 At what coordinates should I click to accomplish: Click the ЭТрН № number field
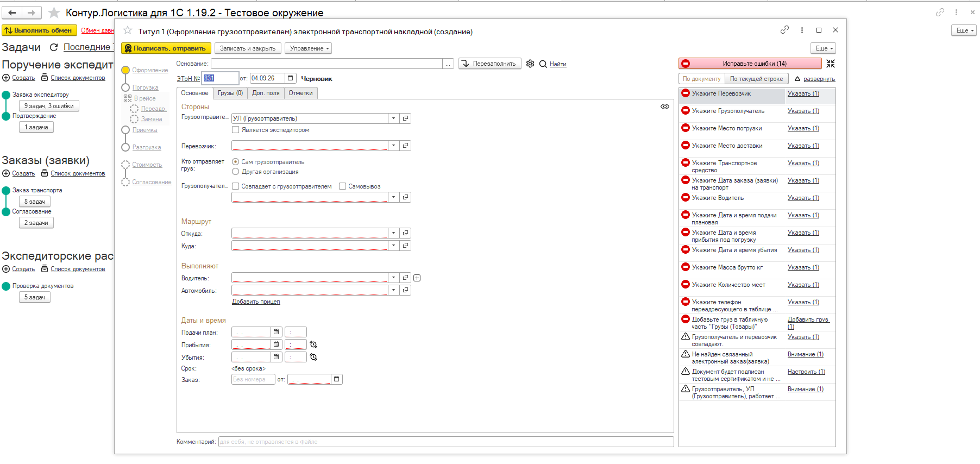(220, 78)
